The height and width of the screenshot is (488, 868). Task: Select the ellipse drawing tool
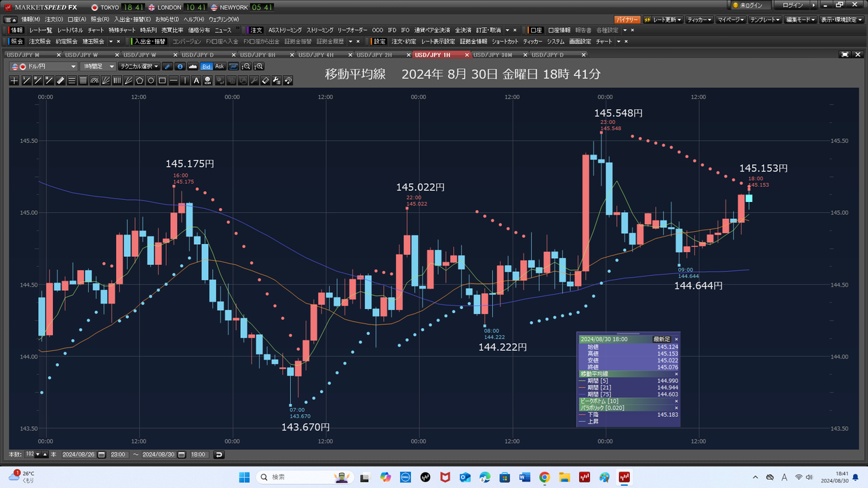pyautogui.click(x=151, y=81)
